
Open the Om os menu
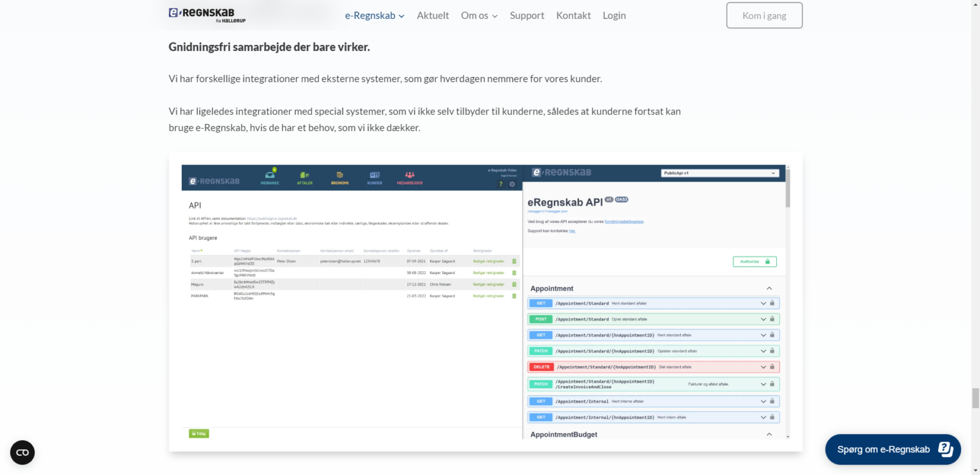(x=479, y=16)
